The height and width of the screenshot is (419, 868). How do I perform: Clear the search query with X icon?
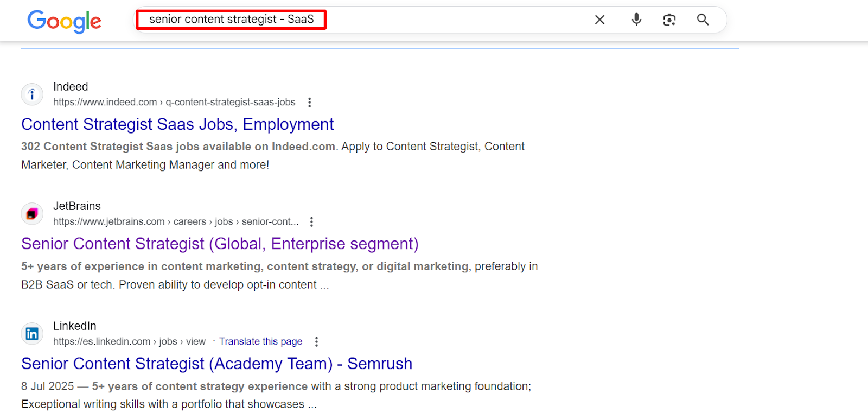tap(599, 20)
